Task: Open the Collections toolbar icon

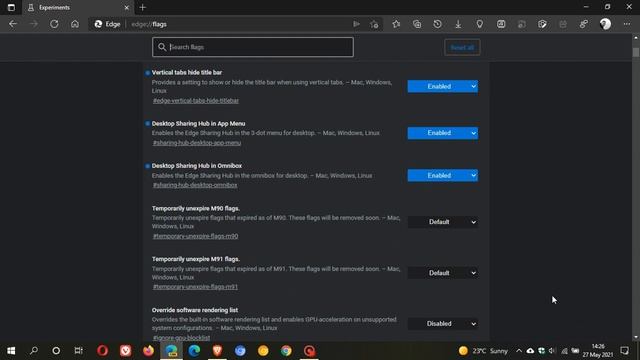Action: pyautogui.click(x=417, y=24)
